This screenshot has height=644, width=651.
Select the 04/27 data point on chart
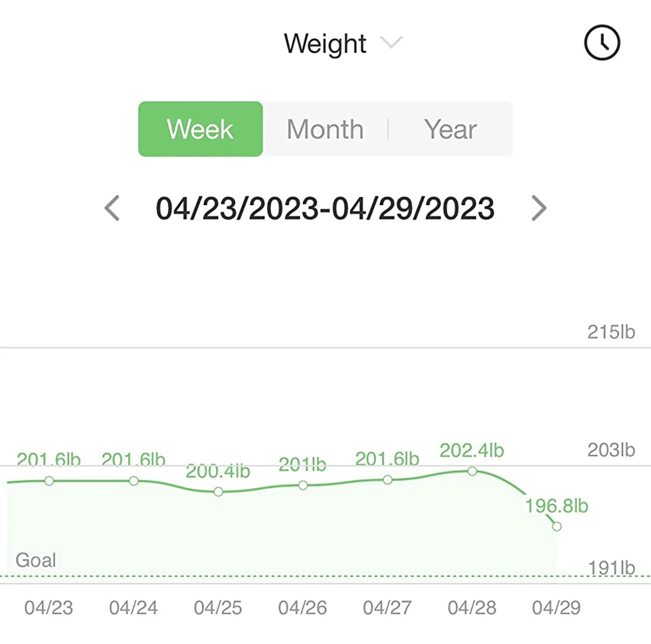click(x=388, y=480)
